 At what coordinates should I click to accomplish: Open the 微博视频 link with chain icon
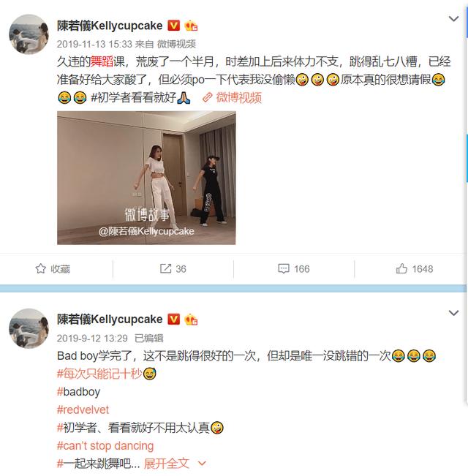(x=232, y=98)
